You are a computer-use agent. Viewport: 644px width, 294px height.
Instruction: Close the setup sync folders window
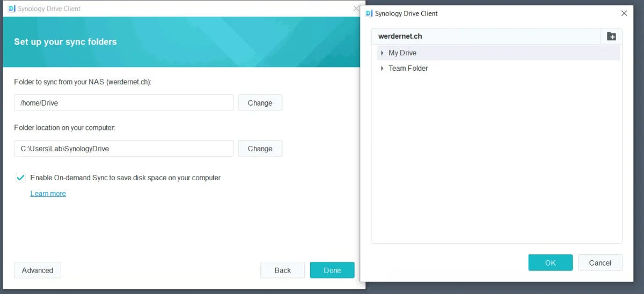356,9
